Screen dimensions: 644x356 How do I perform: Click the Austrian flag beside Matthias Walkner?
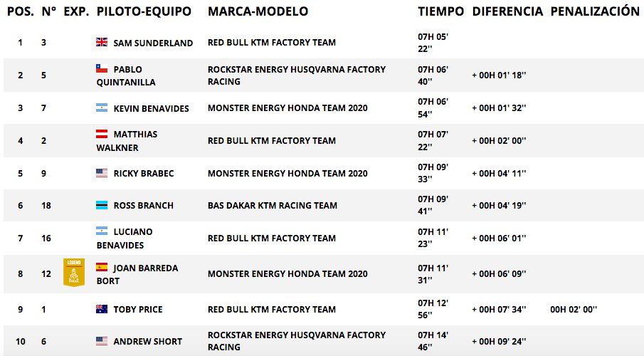[102, 134]
